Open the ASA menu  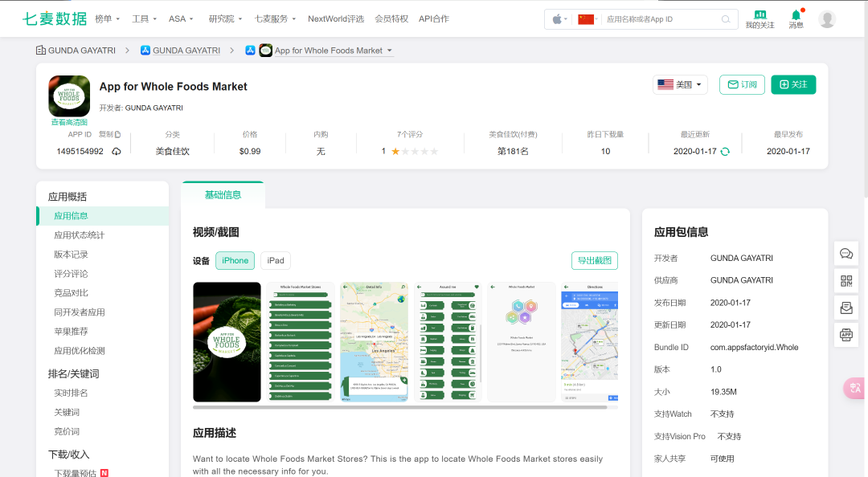(181, 18)
